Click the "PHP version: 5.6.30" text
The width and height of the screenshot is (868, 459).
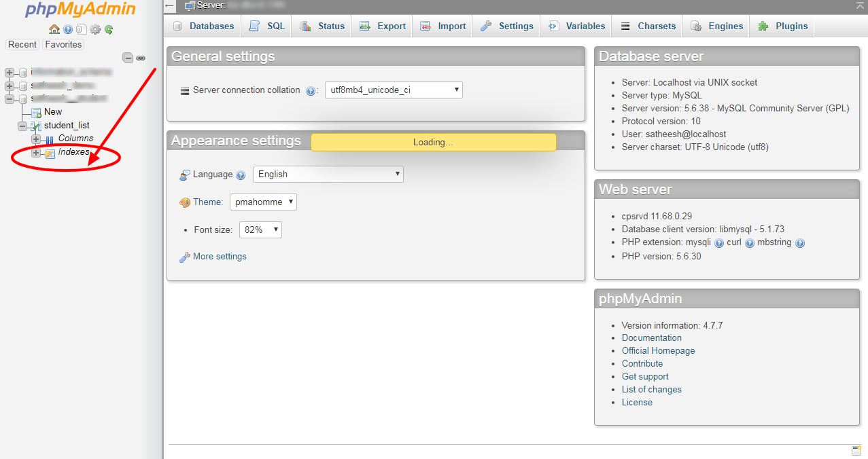pos(661,257)
